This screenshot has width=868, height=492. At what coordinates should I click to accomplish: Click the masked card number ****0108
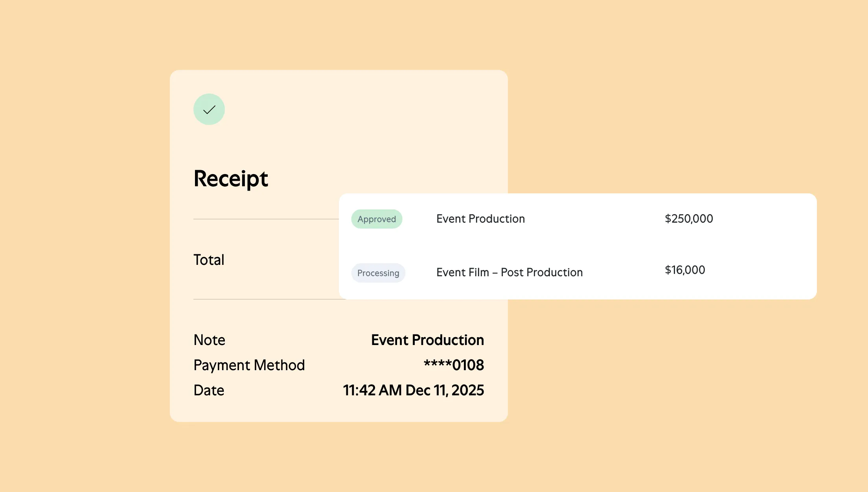[454, 365]
